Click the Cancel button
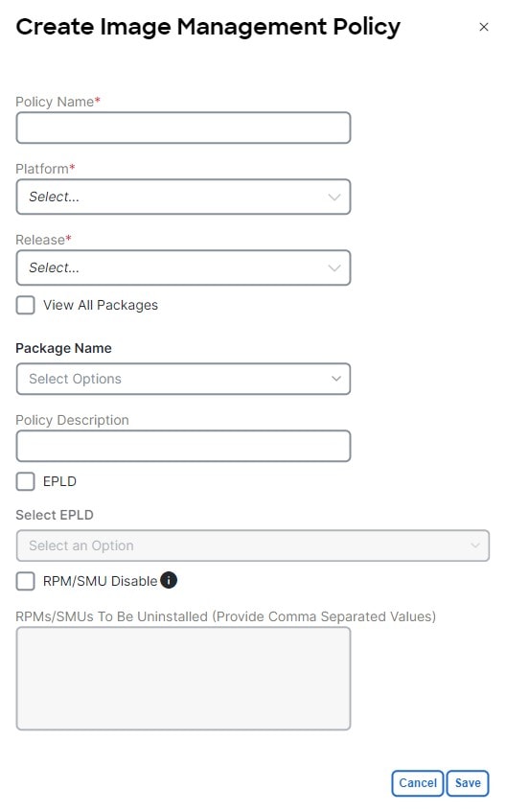The height and width of the screenshot is (812, 506). tap(418, 783)
